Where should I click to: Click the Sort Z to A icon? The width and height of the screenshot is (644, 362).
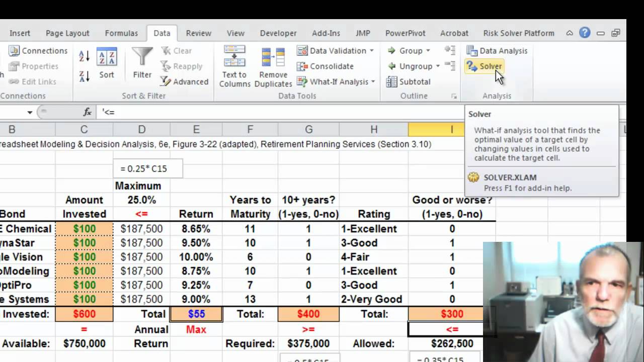(84, 76)
